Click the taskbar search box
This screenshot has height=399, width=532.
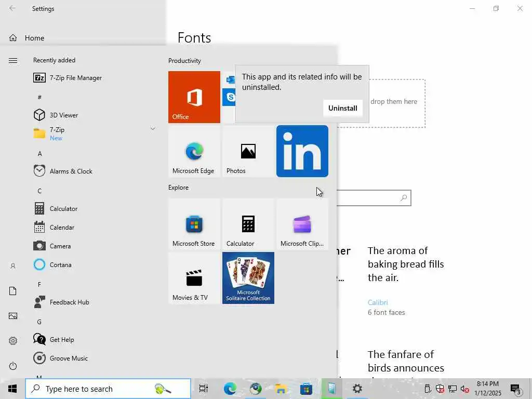pos(108,389)
